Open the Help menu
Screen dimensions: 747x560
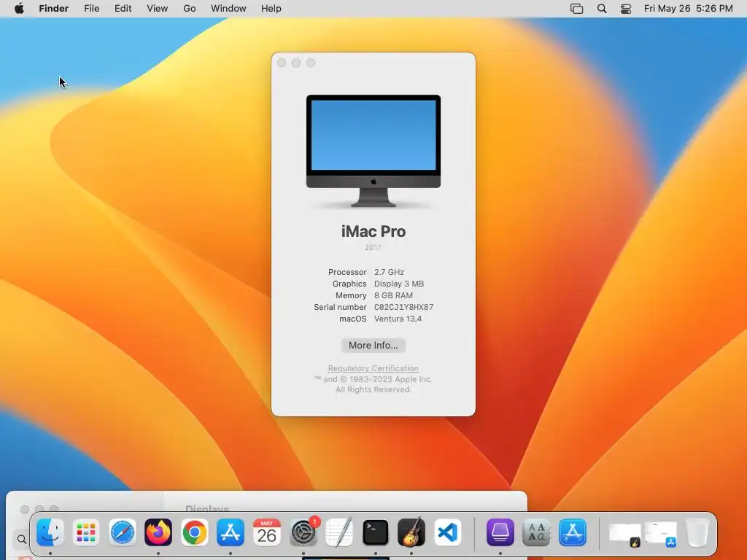tap(271, 9)
